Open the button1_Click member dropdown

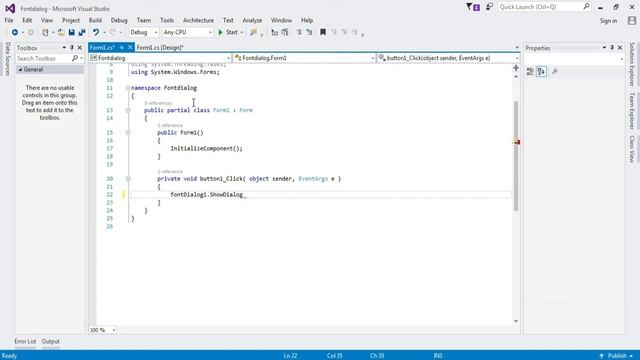pyautogui.click(x=448, y=58)
